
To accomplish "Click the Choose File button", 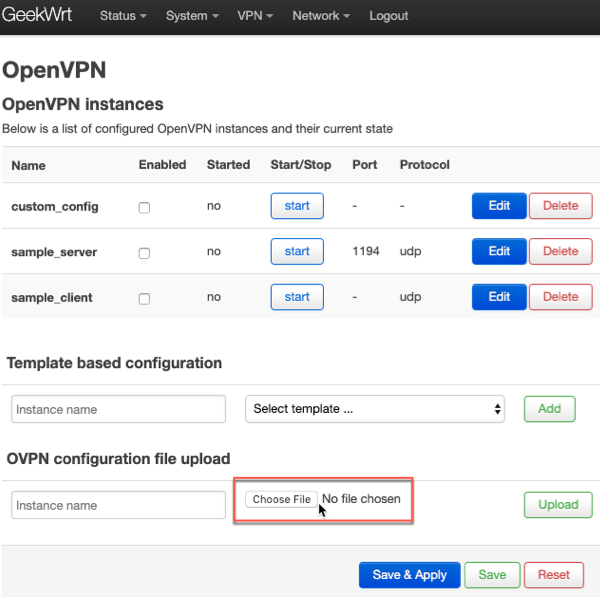I will coord(281,499).
